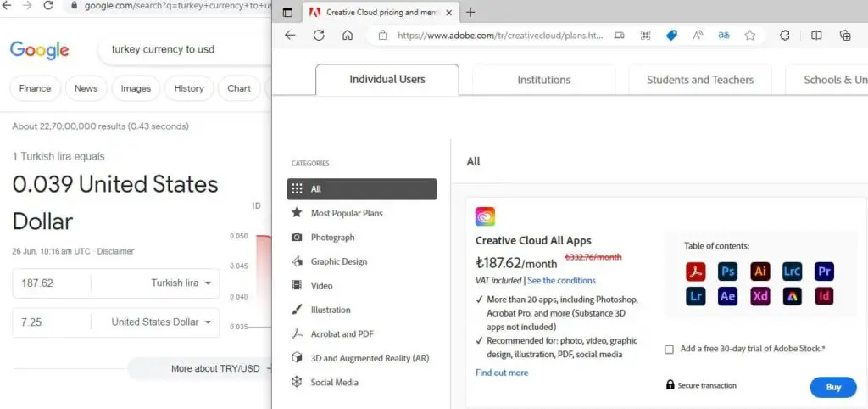
Task: Switch to the Institutions tab
Action: point(543,80)
